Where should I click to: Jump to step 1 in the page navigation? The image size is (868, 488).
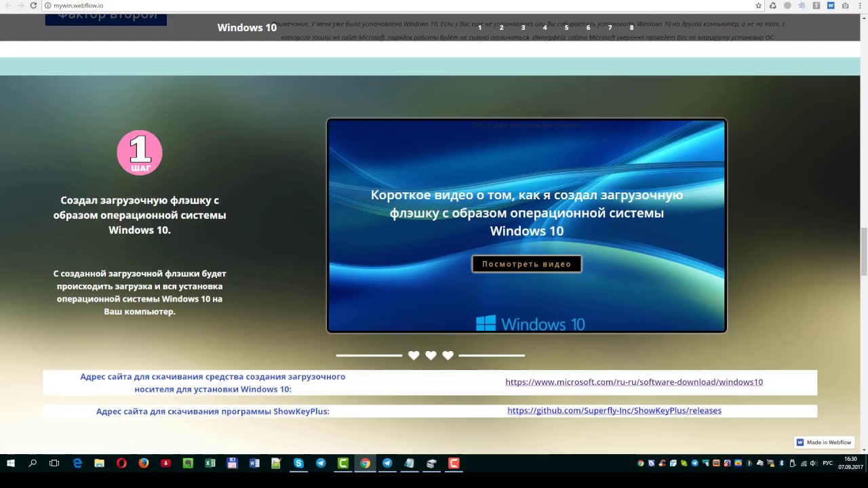pyautogui.click(x=480, y=28)
